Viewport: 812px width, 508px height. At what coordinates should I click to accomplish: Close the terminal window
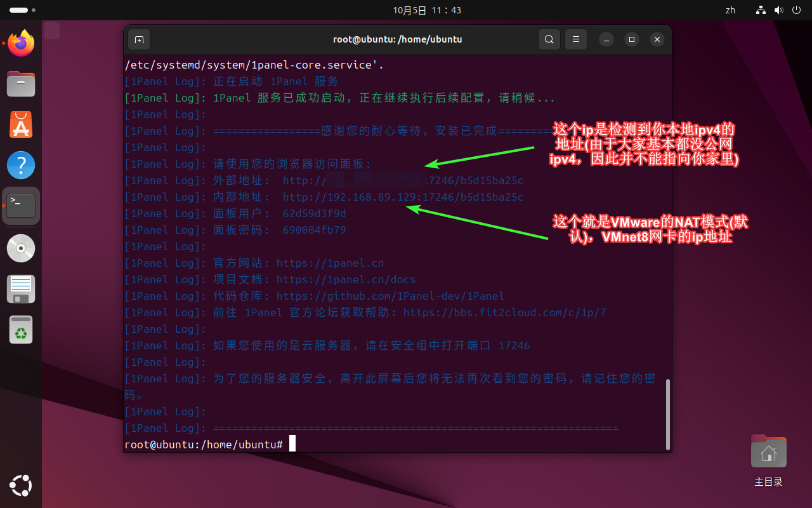tap(657, 39)
